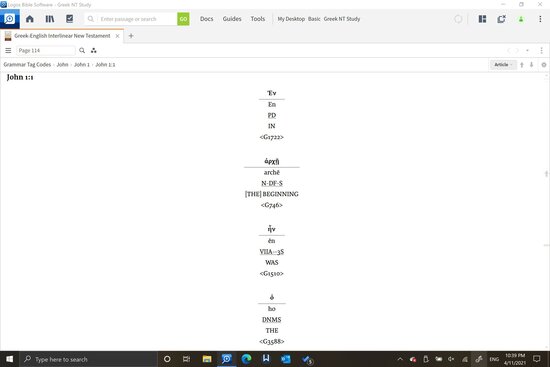Open the inline search magnifier icon
Image resolution: width=550 pixels, height=367 pixels.
point(82,51)
